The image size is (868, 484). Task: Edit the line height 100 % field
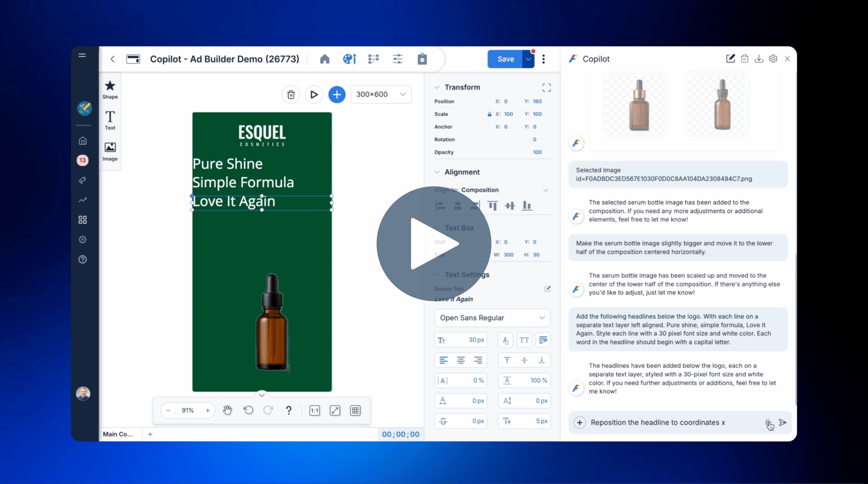[x=524, y=381]
